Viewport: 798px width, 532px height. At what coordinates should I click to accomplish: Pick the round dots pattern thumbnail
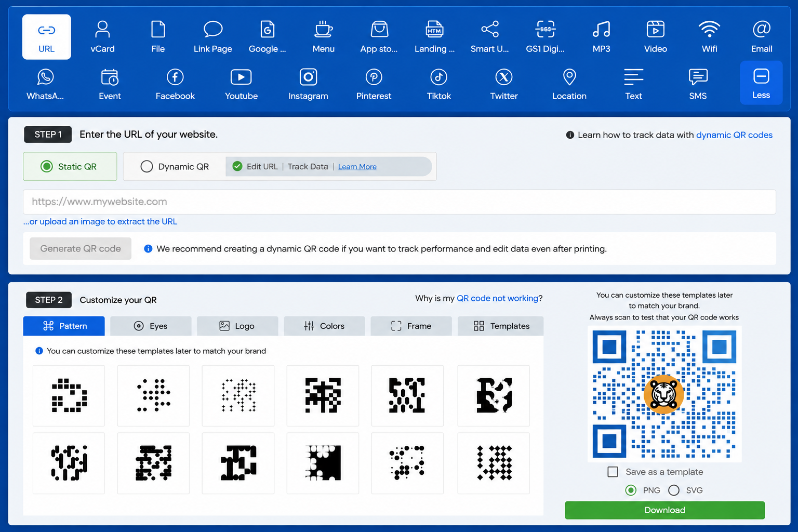(153, 395)
